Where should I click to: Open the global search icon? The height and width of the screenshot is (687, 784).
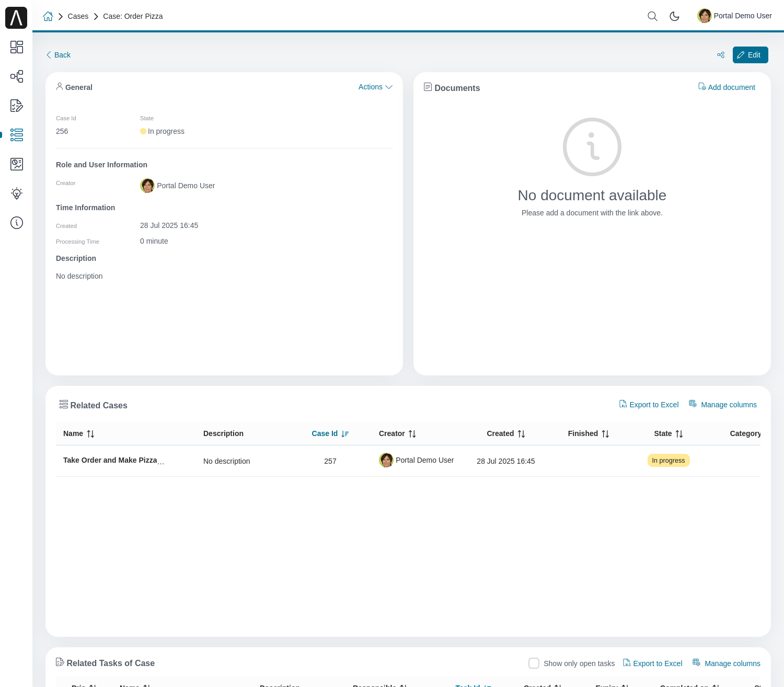[x=652, y=16]
